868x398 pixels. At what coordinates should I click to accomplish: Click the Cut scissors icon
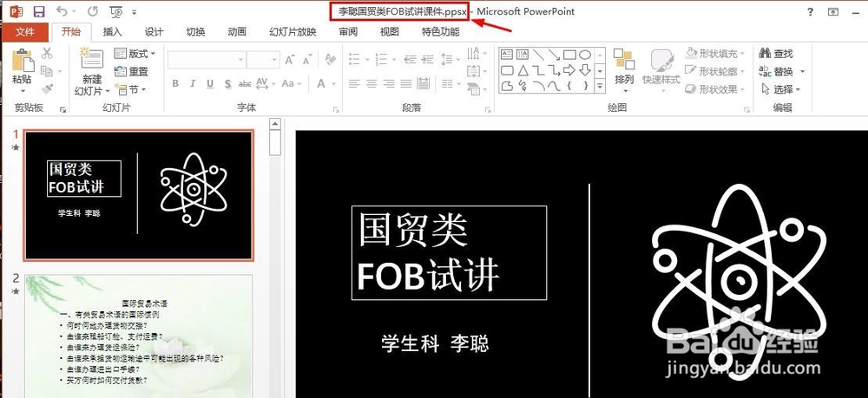click(x=47, y=54)
